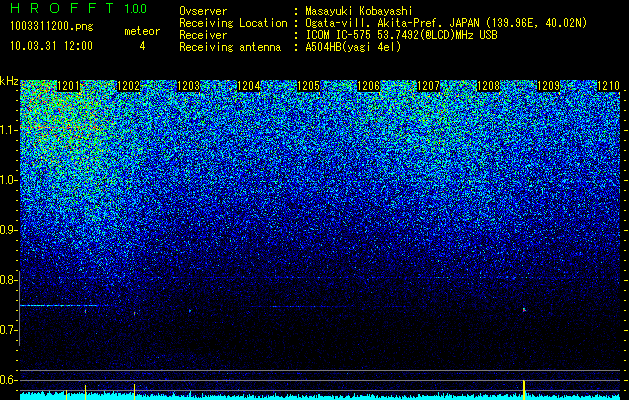Click the 1210 time label

coord(609,86)
